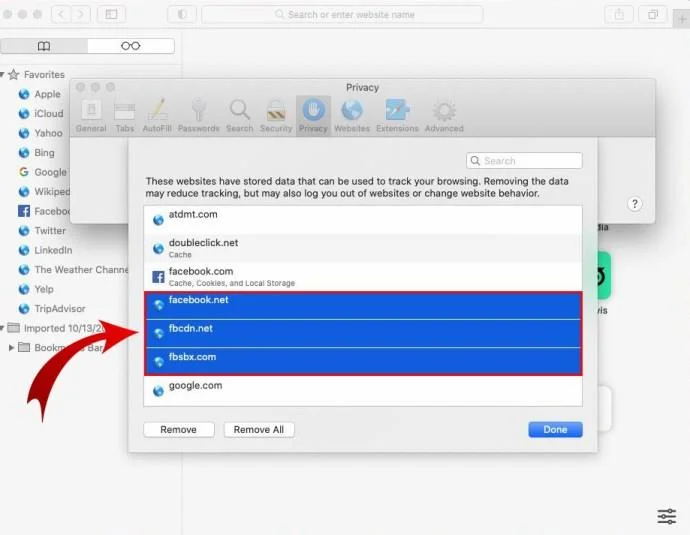Open the Wikipedia bookmark
This screenshot has width=690, height=535.
(x=44, y=191)
